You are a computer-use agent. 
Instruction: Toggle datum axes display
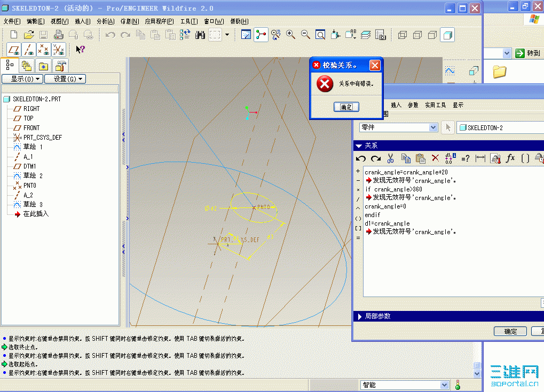point(28,50)
